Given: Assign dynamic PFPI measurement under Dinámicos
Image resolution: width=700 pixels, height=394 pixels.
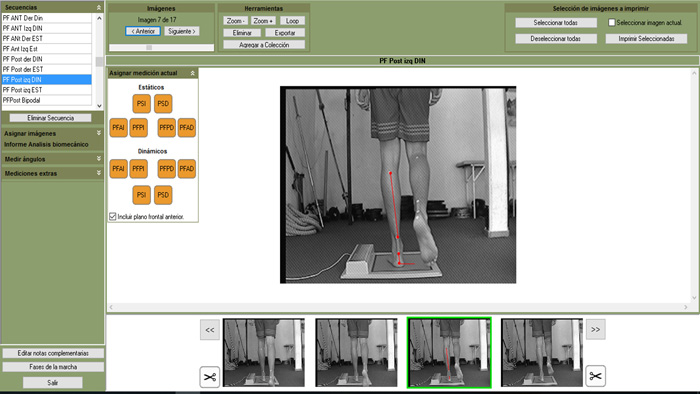Looking at the screenshot, I should pos(138,169).
